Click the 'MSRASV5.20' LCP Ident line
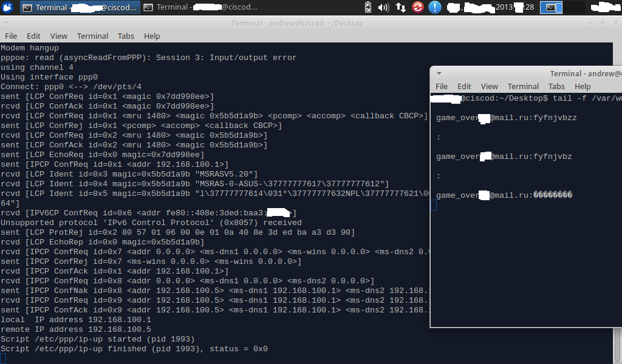622x364 pixels. click(x=129, y=174)
